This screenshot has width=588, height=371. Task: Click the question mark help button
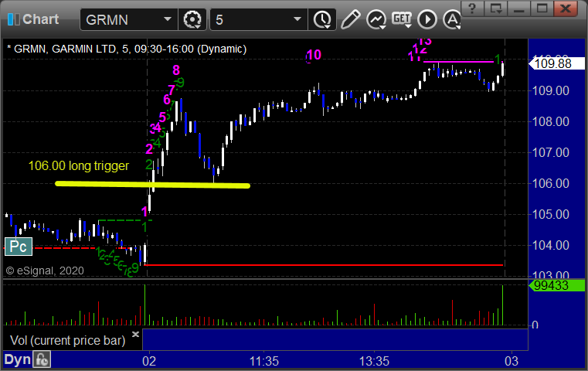472,9
